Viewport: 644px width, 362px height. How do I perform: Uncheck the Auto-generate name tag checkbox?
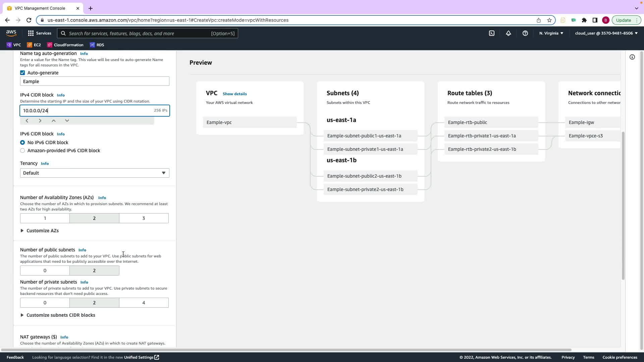click(x=22, y=73)
